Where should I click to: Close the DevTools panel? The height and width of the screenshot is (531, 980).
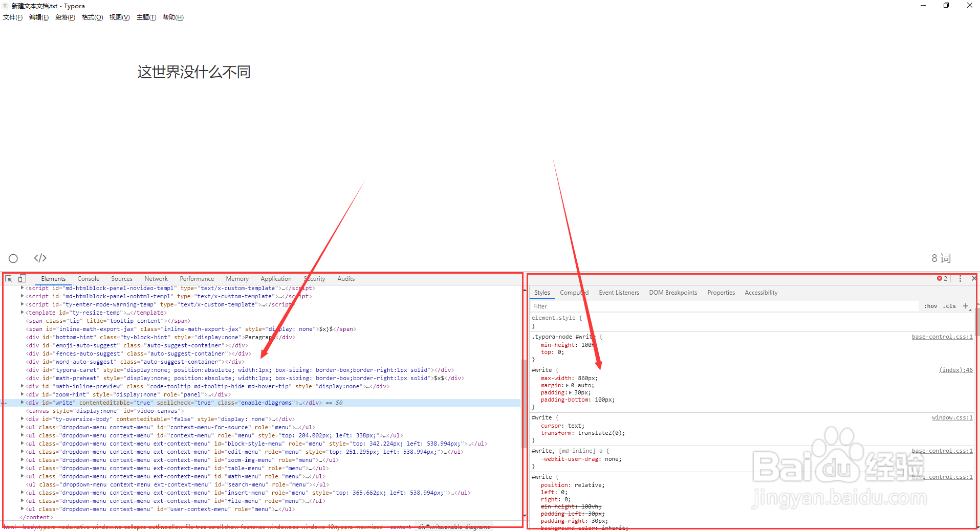pos(973,279)
